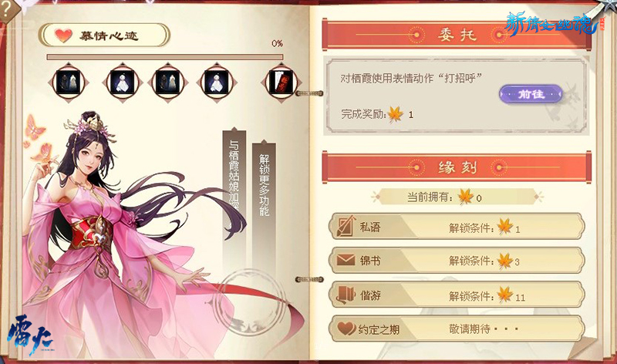Select the 委托 section banner

pos(457,35)
